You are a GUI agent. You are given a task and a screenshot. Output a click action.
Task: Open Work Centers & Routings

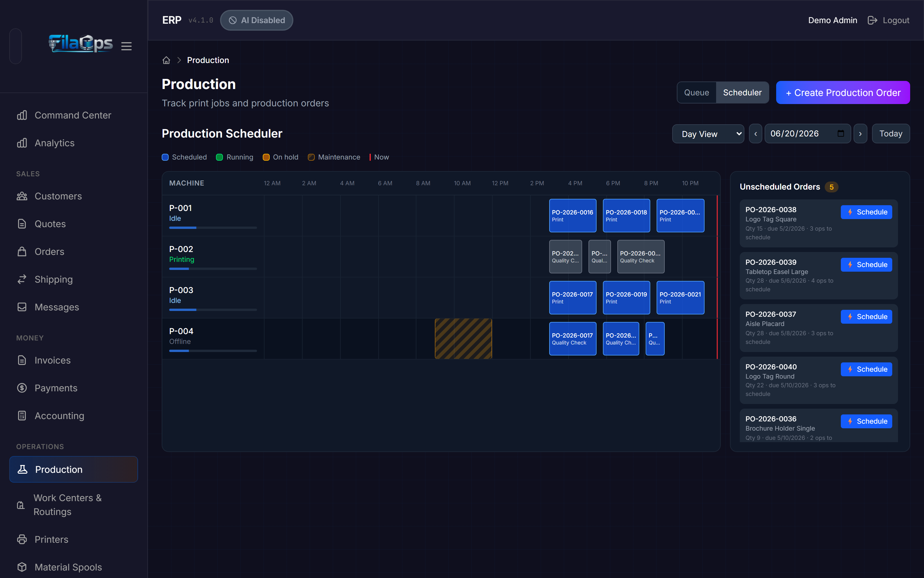(x=74, y=505)
